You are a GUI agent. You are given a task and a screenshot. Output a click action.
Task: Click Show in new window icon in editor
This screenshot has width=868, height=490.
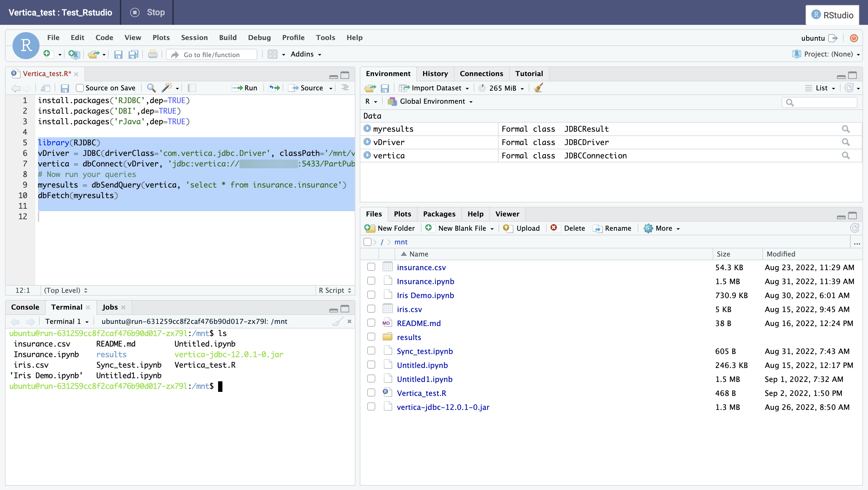coord(45,88)
